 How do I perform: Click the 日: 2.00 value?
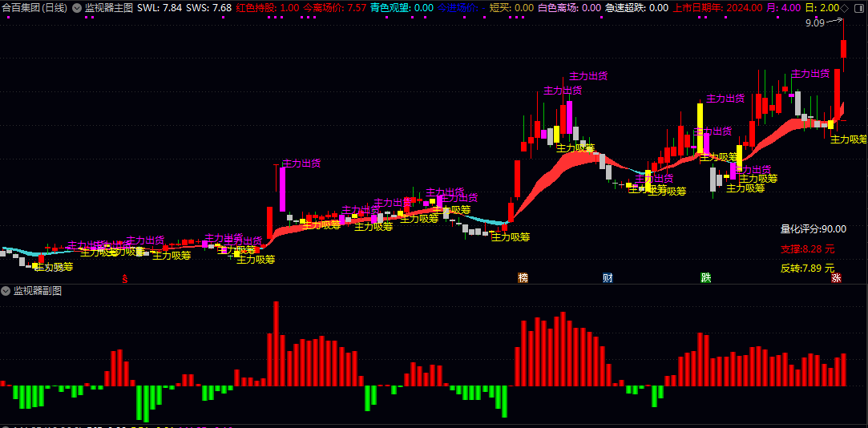pyautogui.click(x=822, y=8)
